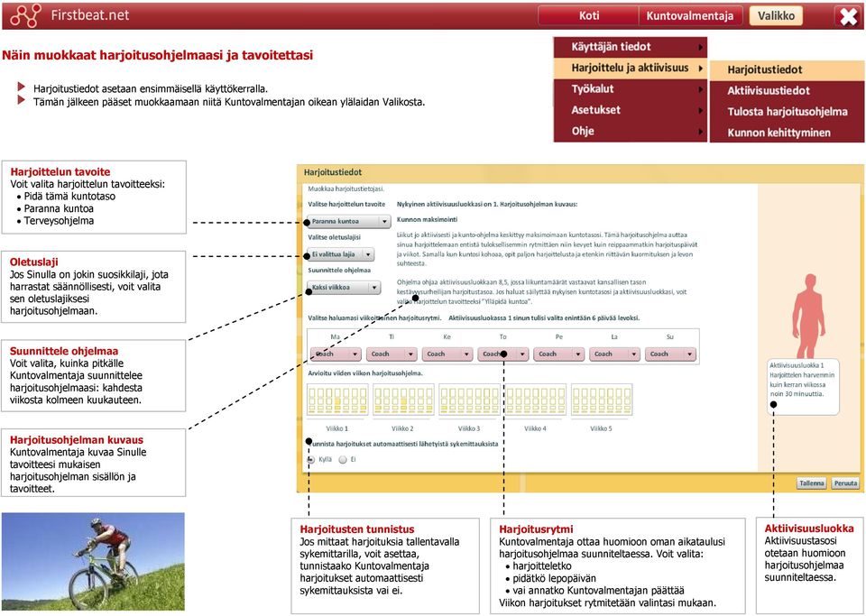Screen dimensions: 866x616
Task: Open the Koti tab
Action: point(588,15)
